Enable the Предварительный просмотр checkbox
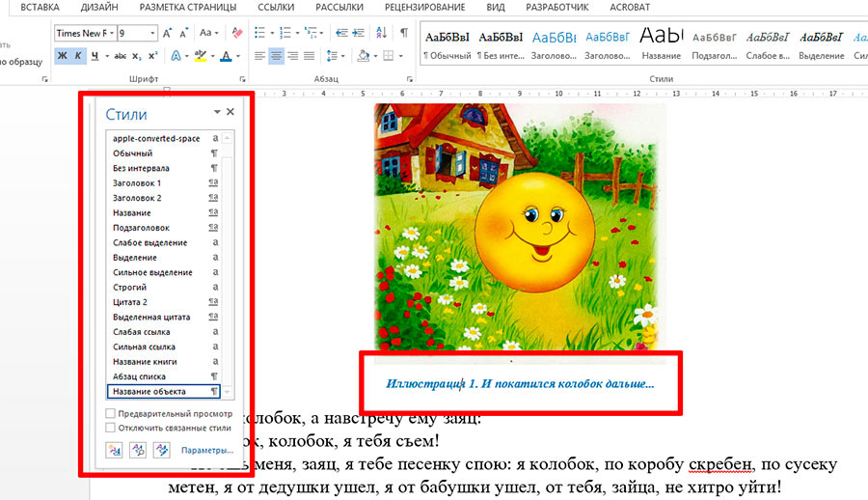This screenshot has width=868, height=500. coord(110,413)
